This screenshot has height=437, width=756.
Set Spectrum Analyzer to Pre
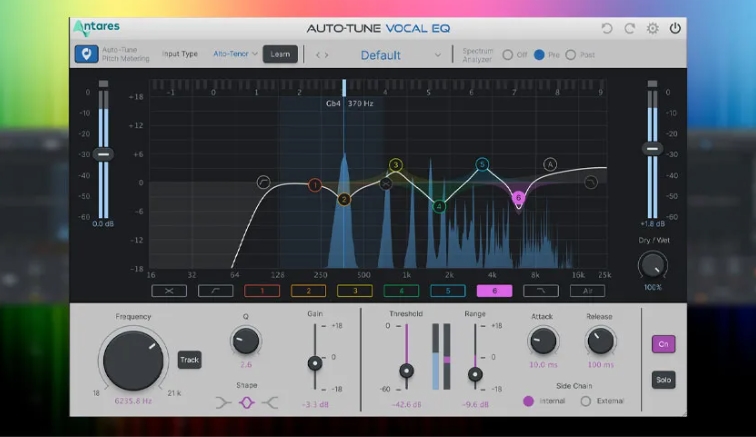pyautogui.click(x=539, y=55)
